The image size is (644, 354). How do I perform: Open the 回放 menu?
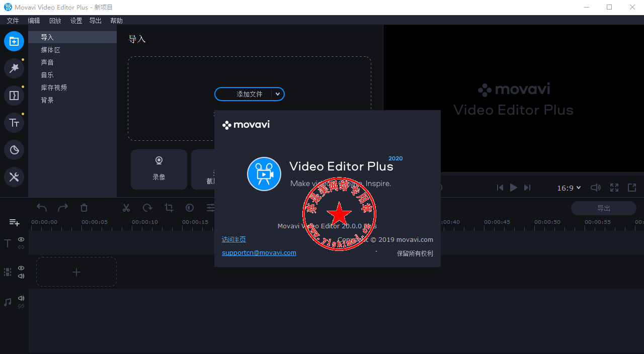click(55, 21)
